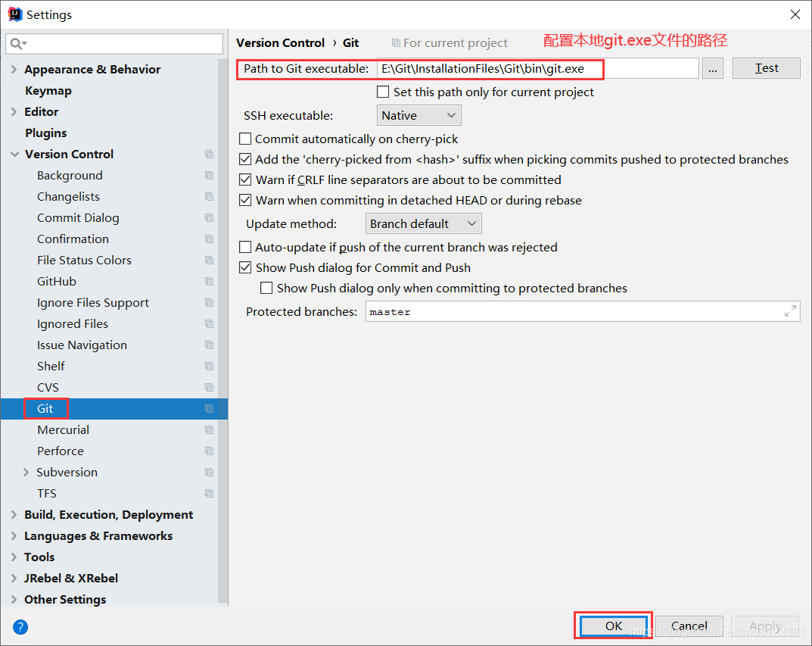Select Background under Version Control
Viewport: 812px width, 646px height.
(x=70, y=176)
